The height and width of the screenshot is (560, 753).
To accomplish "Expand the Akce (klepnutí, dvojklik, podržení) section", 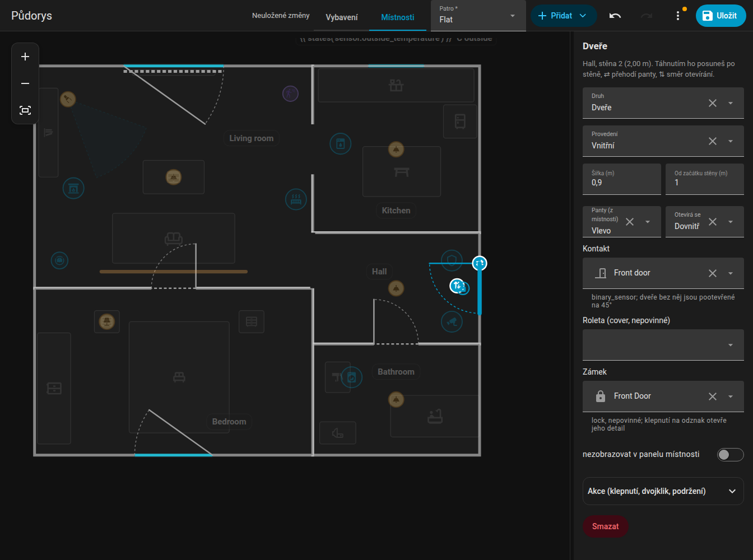I will pos(663,491).
